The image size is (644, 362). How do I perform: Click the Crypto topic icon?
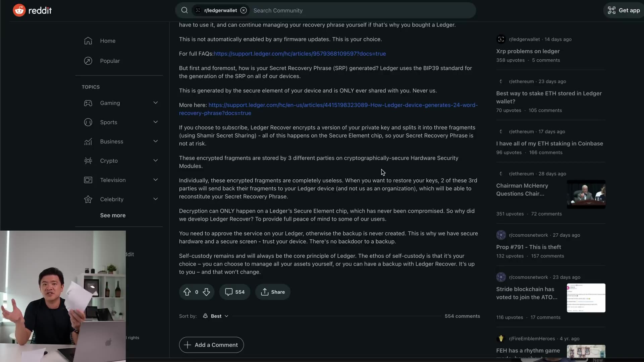[x=88, y=161]
